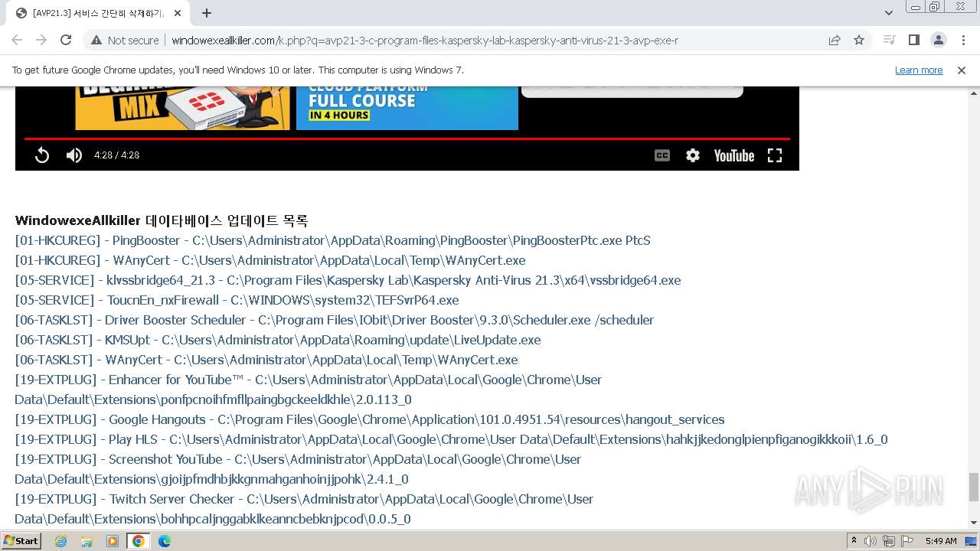Click the taskbar clock 5:49 AM
This screenshot has height=551, width=980.
[941, 541]
